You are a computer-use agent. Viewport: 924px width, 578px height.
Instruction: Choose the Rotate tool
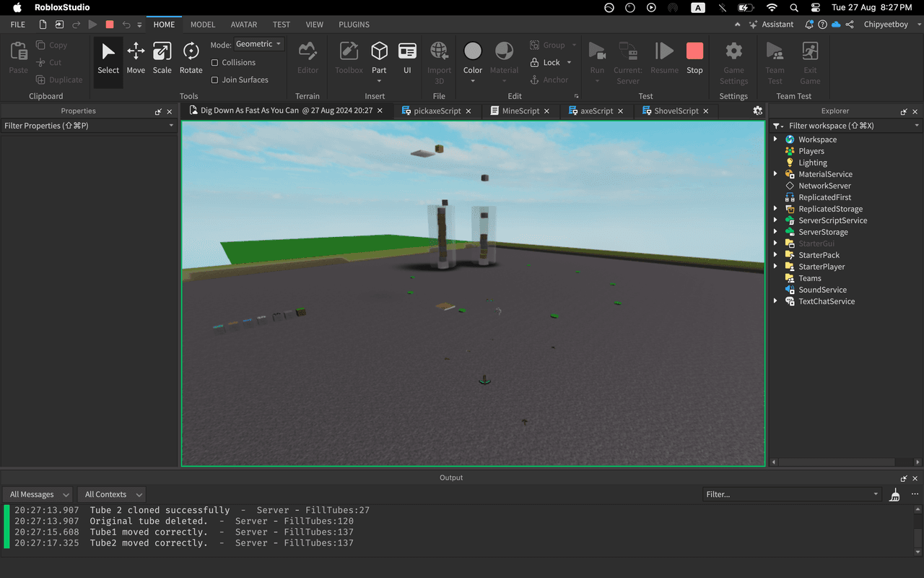[191, 59]
